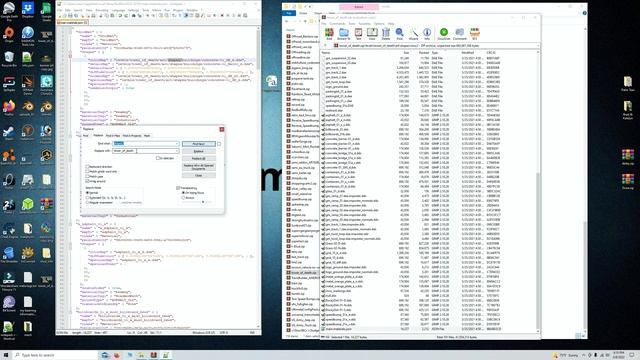Image resolution: width=640 pixels, height=360 pixels.
Task: Select tower_of_death.zip in the Explorer list
Action: (x=303, y=272)
